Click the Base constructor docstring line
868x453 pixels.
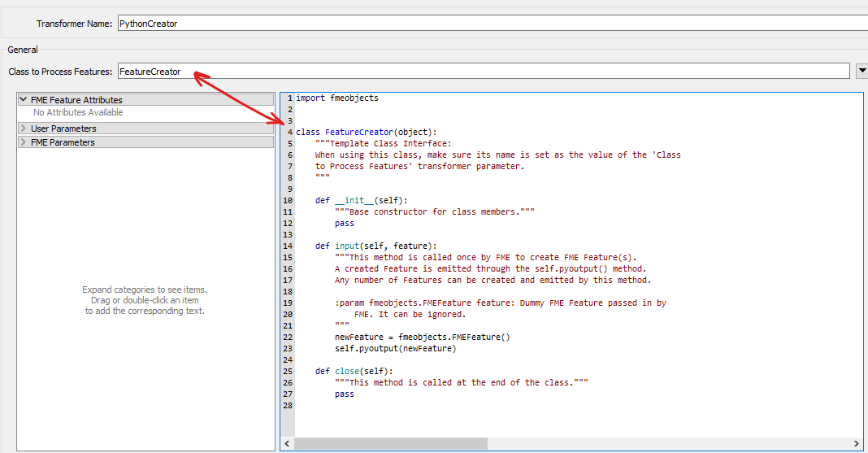pyautogui.click(x=435, y=211)
